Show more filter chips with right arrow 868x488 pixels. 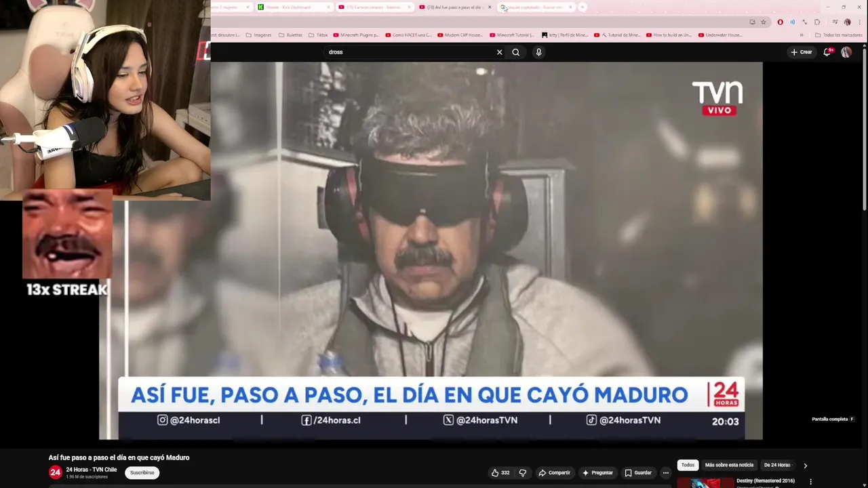(805, 466)
